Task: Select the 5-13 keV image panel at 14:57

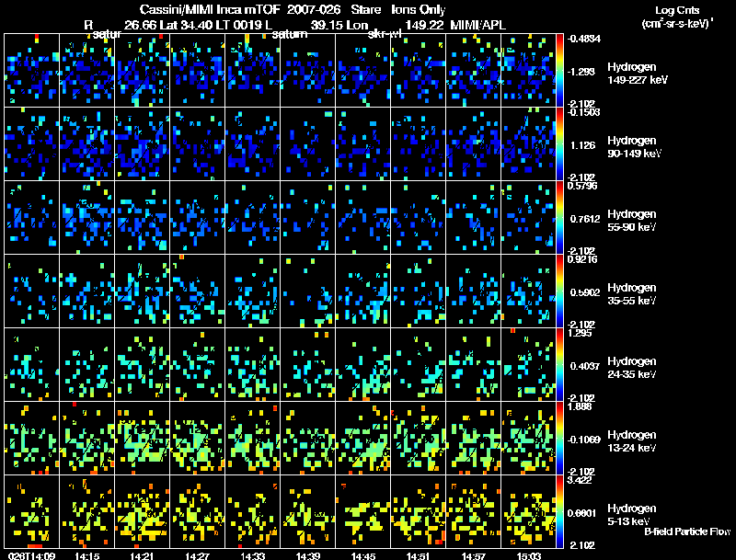Action: [x=474, y=511]
